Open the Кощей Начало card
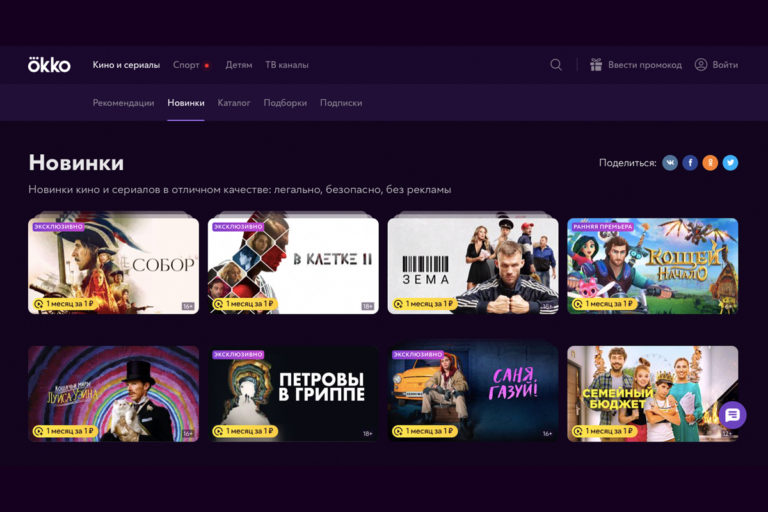 [652, 266]
